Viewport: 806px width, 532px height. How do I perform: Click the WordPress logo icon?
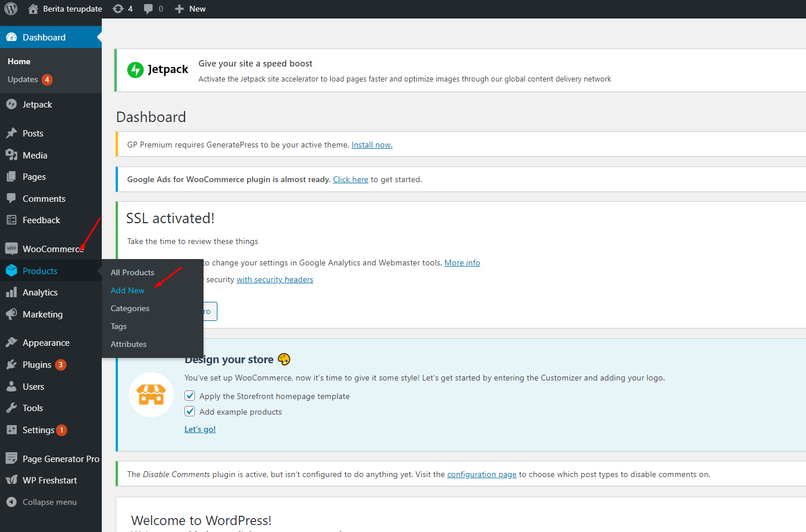(11, 9)
